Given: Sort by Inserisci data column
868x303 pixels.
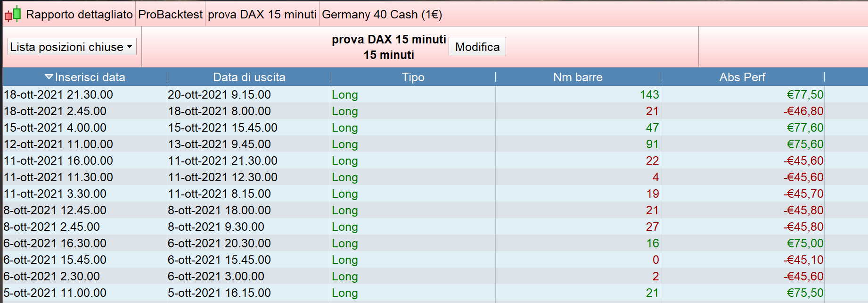Looking at the screenshot, I should (85, 77).
